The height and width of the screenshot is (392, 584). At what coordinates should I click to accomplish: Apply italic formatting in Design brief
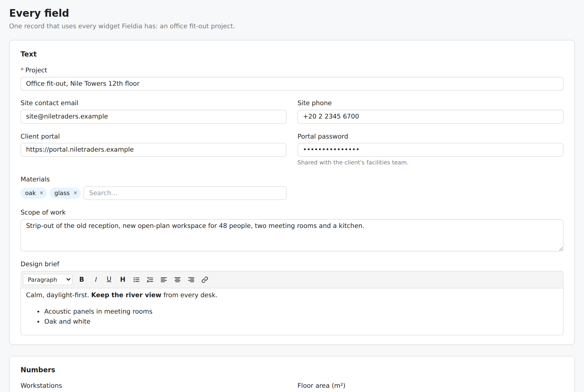tap(96, 280)
